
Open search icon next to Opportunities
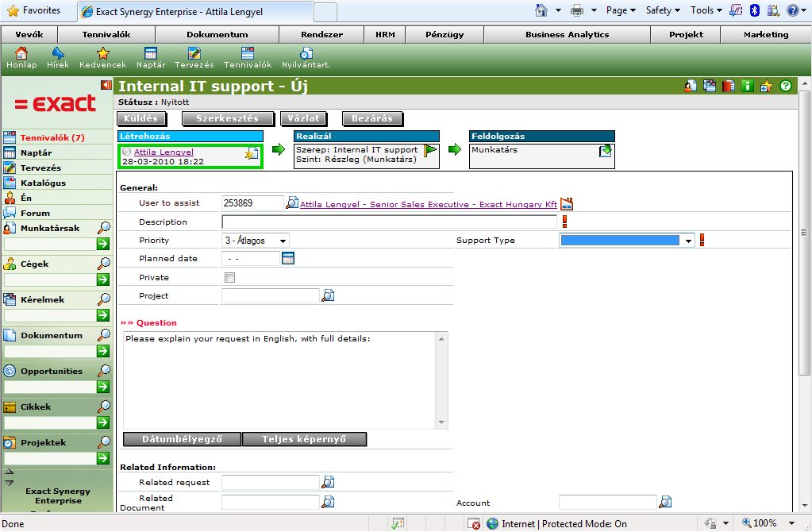104,370
